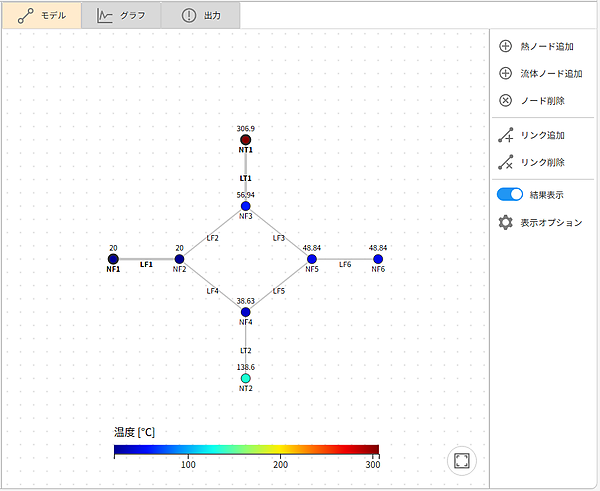Select the cyan thermal node NT2
Viewport: 600px width, 491px height.
[245, 378]
